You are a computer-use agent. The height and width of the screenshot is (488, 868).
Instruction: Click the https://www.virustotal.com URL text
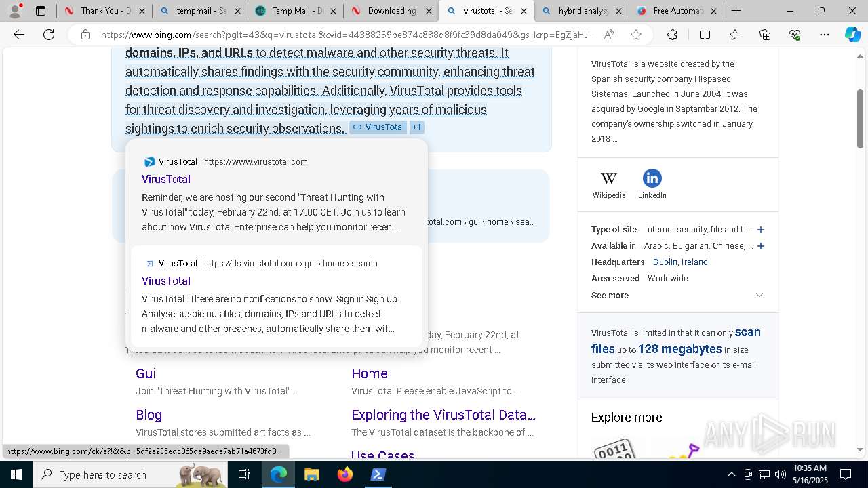(256, 161)
